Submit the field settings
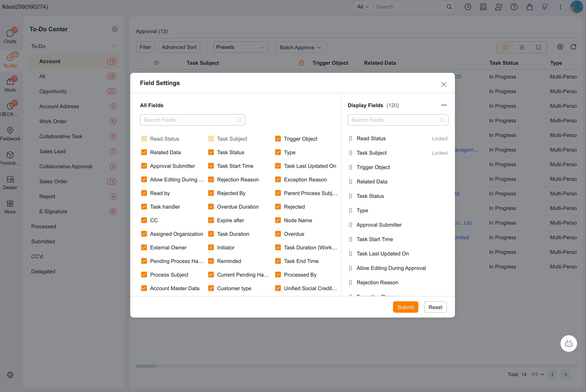 405,307
